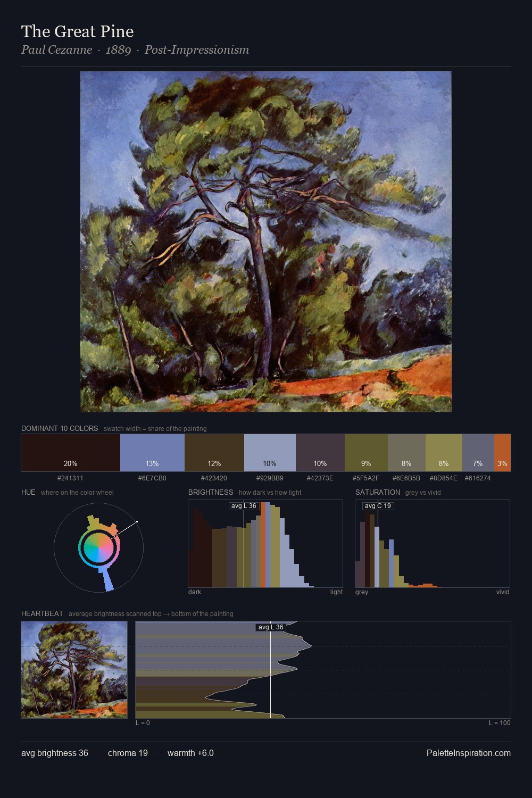Viewport: 532px width, 798px height.
Task: Click the white pointer dot on hue wheel
Action: tap(137, 521)
